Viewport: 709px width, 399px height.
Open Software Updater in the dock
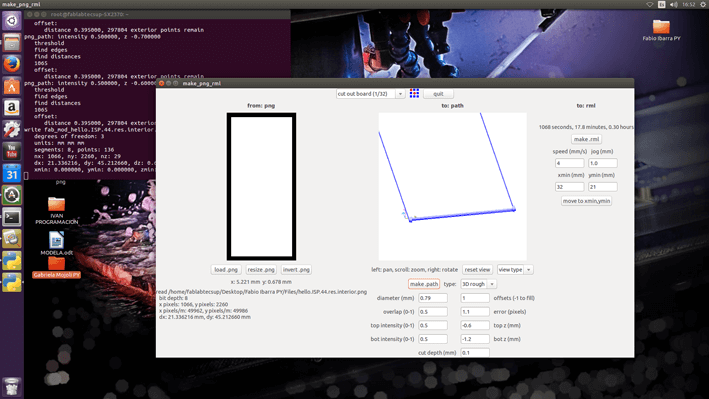pyautogui.click(x=12, y=195)
